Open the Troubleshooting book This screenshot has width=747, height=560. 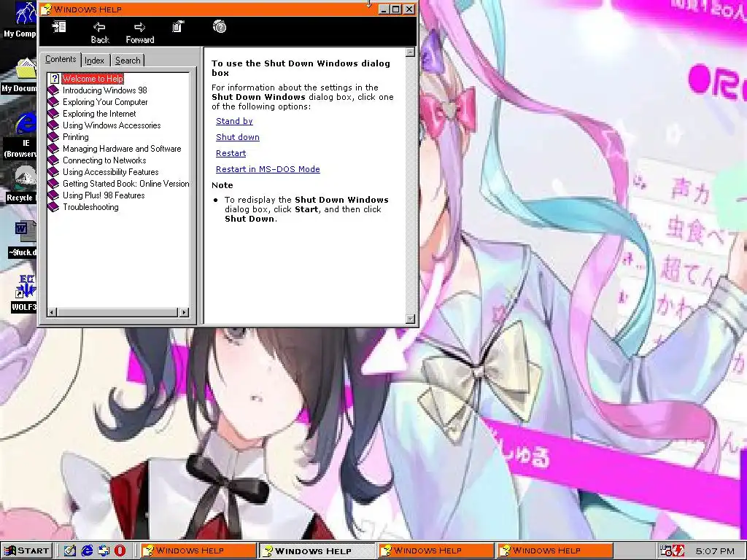coord(90,207)
